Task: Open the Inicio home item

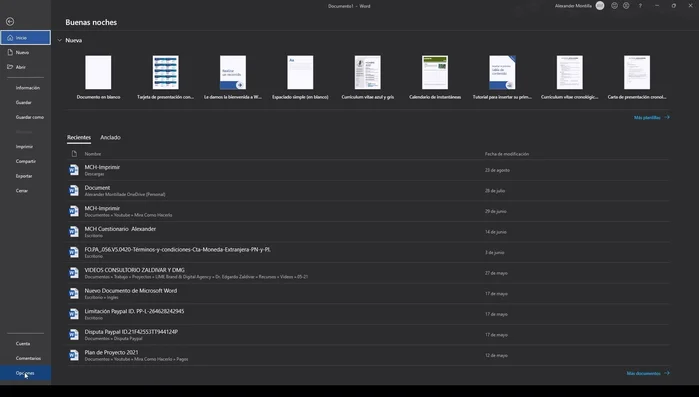Action: pyautogui.click(x=25, y=37)
